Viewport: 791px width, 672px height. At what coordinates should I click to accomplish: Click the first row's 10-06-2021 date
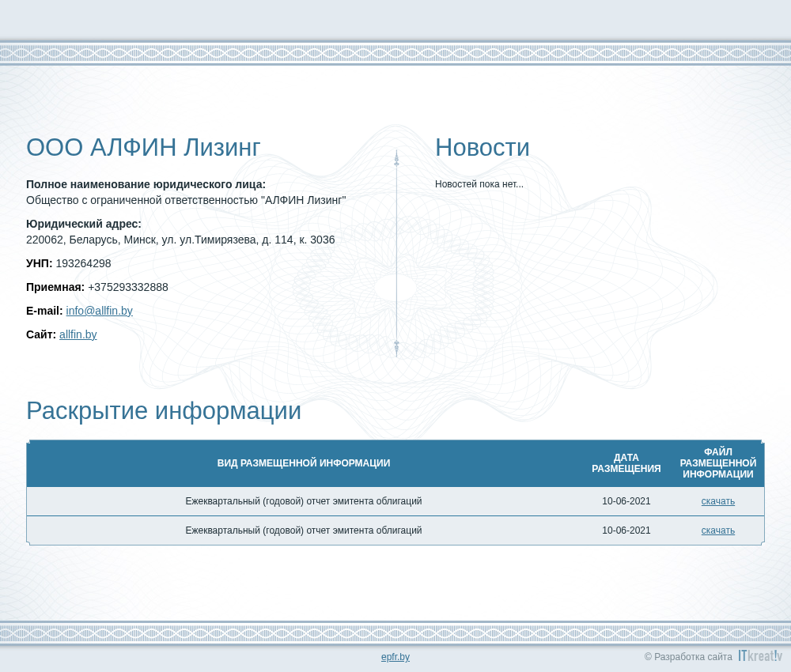626,501
